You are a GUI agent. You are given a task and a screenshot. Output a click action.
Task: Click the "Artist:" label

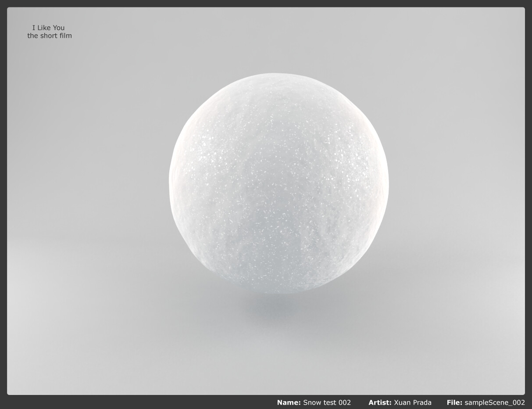(x=380, y=402)
